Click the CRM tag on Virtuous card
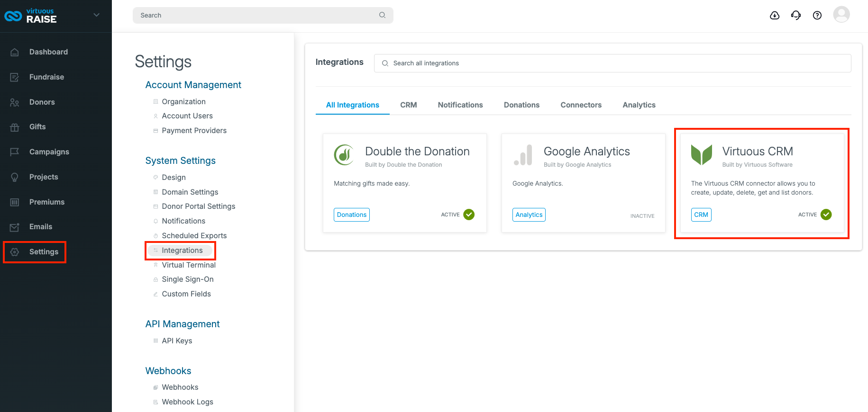 [x=701, y=215]
